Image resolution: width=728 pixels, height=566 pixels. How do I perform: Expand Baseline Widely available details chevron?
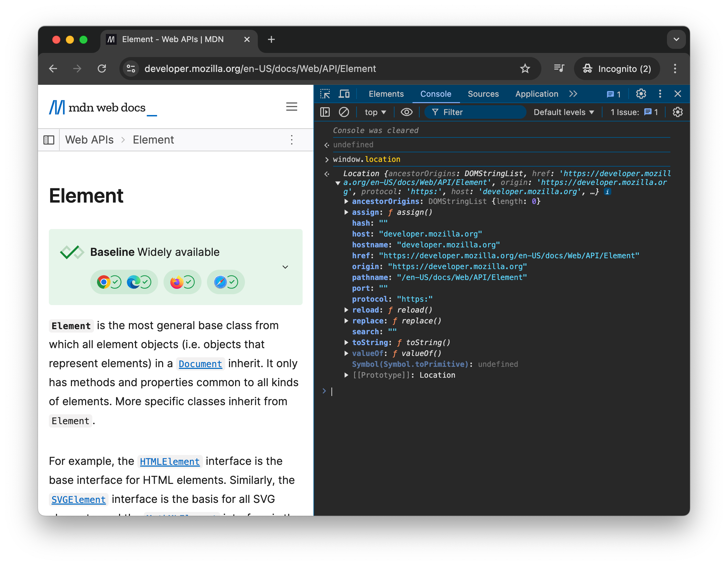285,267
